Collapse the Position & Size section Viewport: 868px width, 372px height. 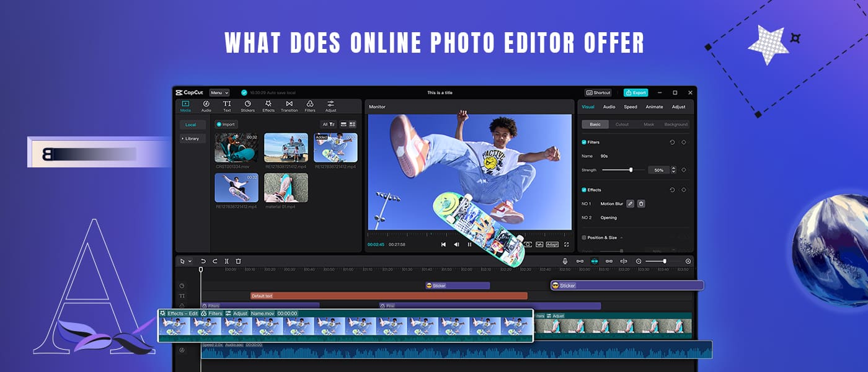point(621,237)
